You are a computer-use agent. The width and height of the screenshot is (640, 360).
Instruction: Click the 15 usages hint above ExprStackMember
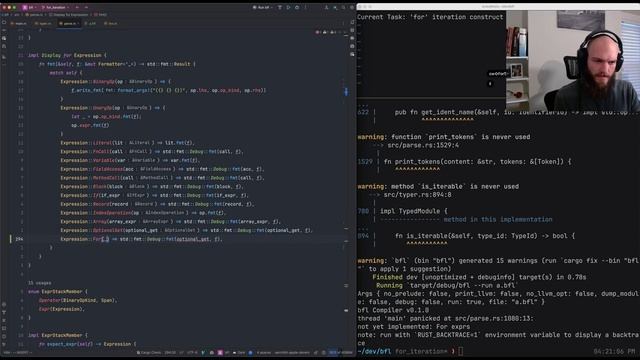[40, 283]
